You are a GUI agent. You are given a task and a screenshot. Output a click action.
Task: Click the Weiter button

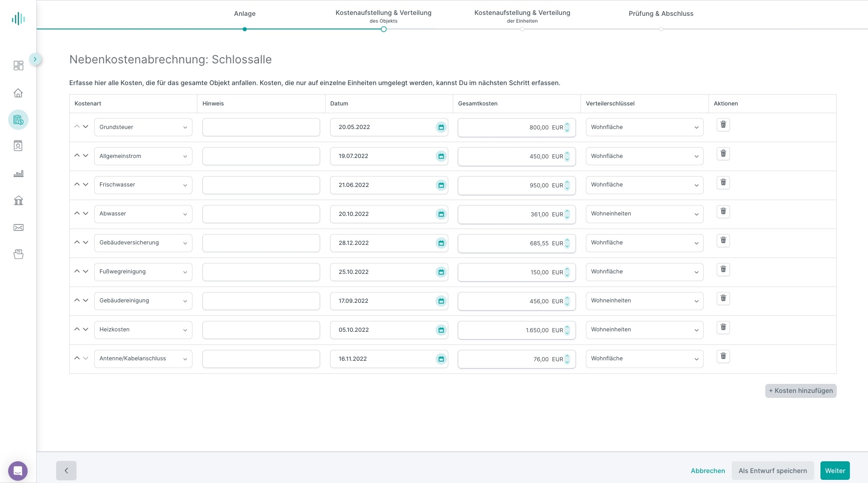[835, 471]
